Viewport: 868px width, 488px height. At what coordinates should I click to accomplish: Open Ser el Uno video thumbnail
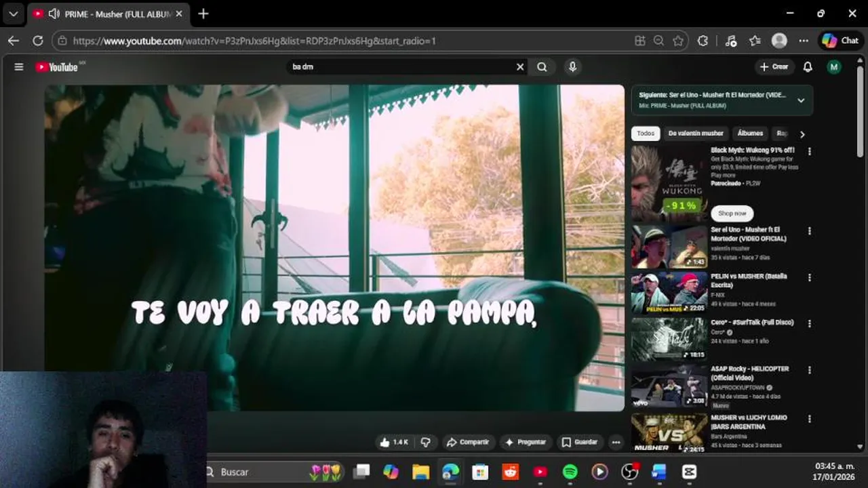[669, 247]
